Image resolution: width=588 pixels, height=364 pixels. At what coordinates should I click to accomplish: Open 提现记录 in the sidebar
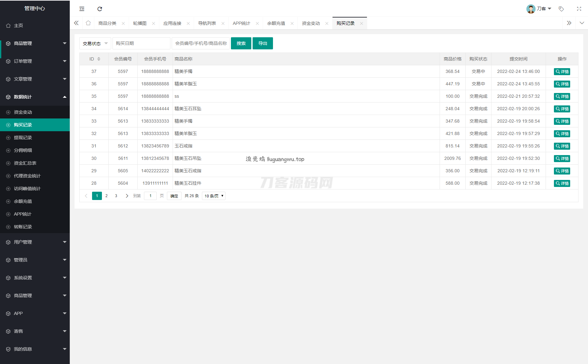tap(23, 138)
